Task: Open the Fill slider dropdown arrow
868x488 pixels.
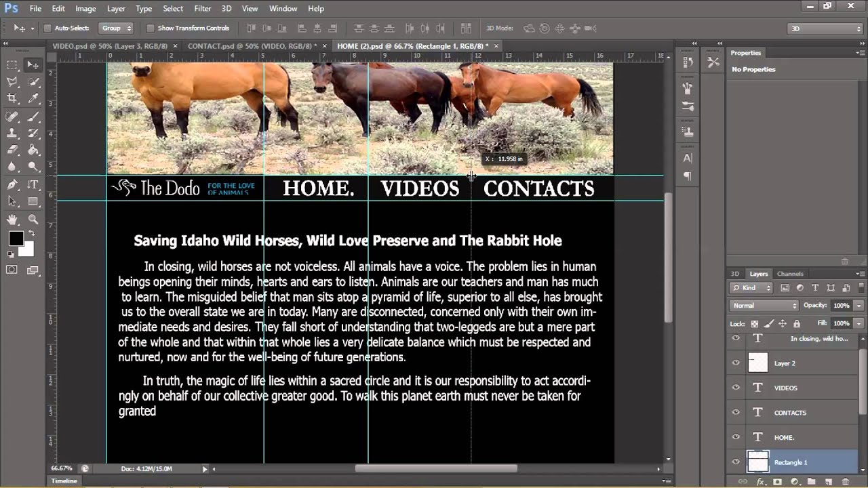Action: pos(859,324)
